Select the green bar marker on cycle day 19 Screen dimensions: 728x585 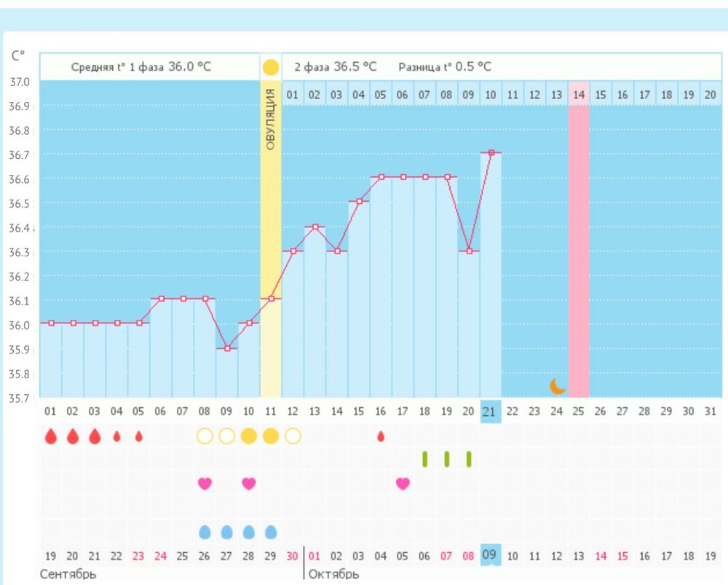pyautogui.click(x=447, y=459)
